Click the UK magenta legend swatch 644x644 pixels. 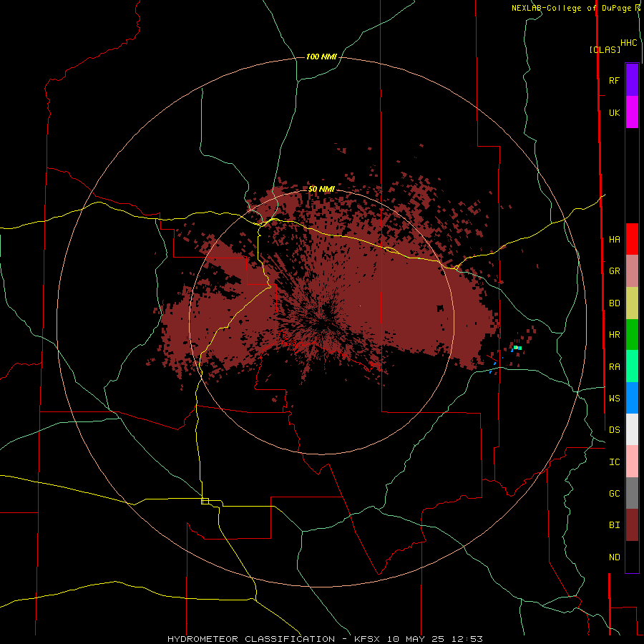tap(632, 112)
